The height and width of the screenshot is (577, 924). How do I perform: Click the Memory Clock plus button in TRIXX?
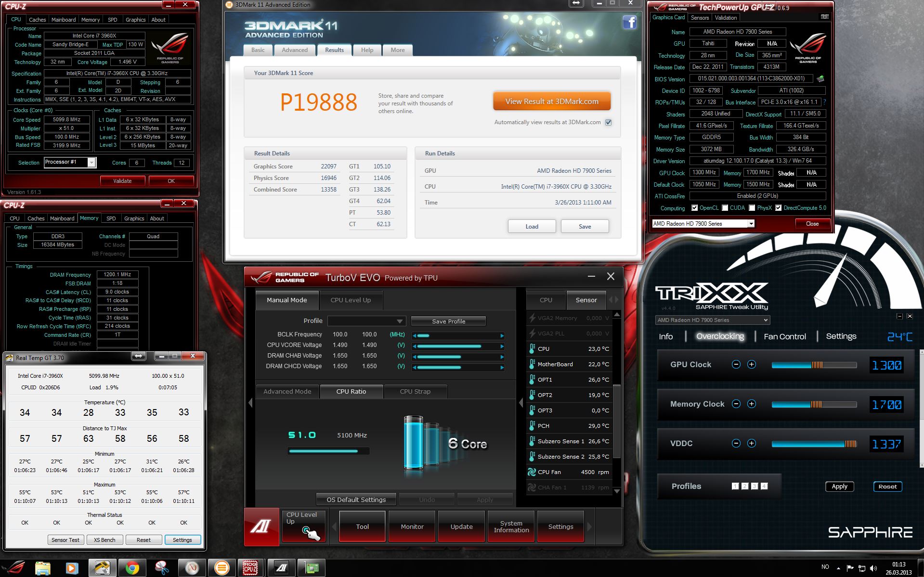coord(751,404)
